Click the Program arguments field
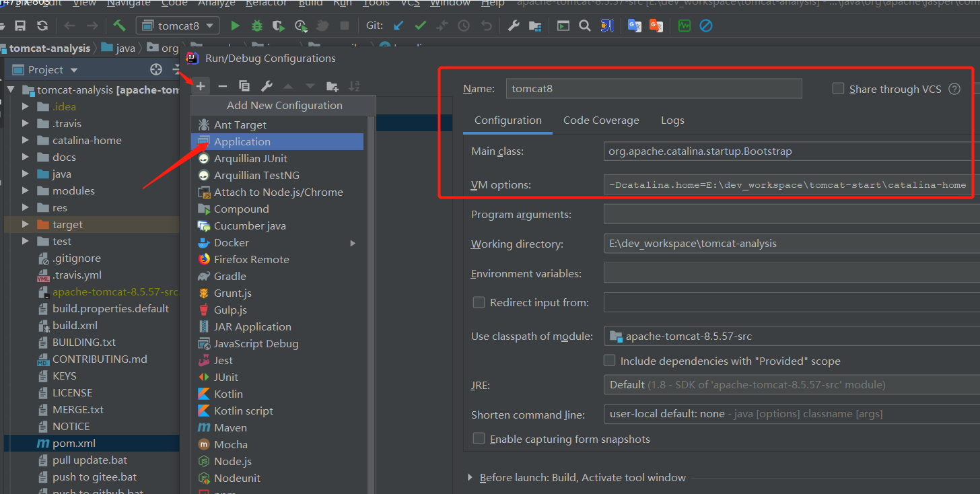Viewport: 980px width, 494px height. coord(792,214)
